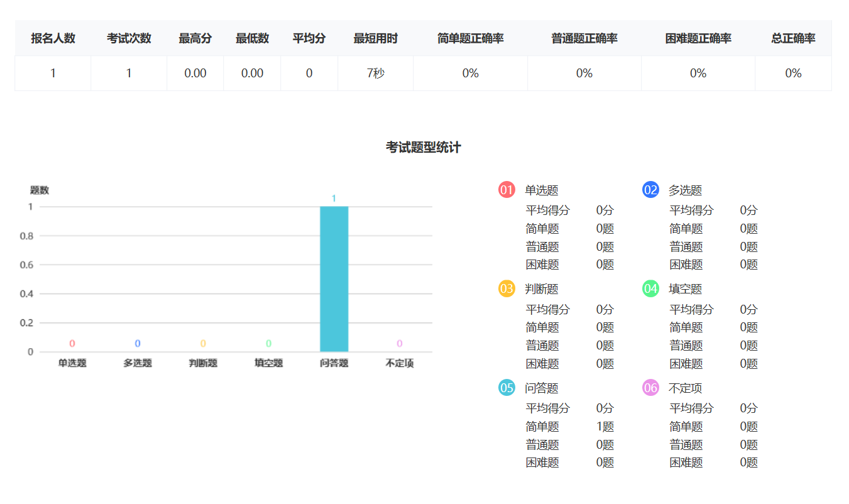
Task: Select the 简单题正确率 column header
Action: pyautogui.click(x=470, y=38)
